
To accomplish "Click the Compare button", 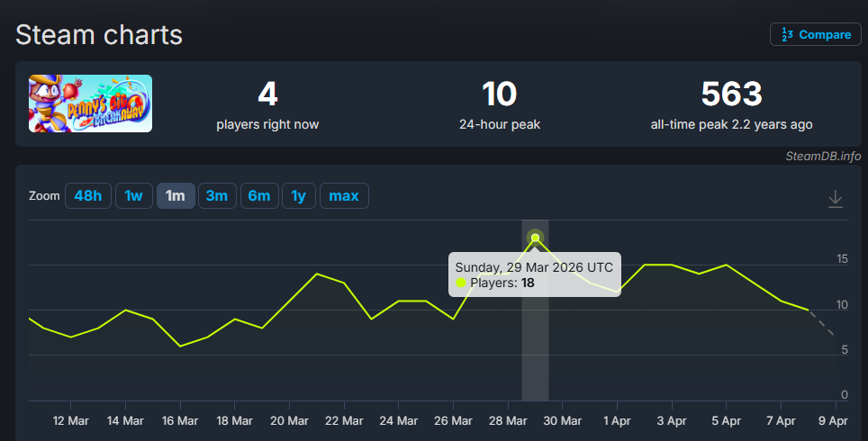I will click(x=816, y=34).
